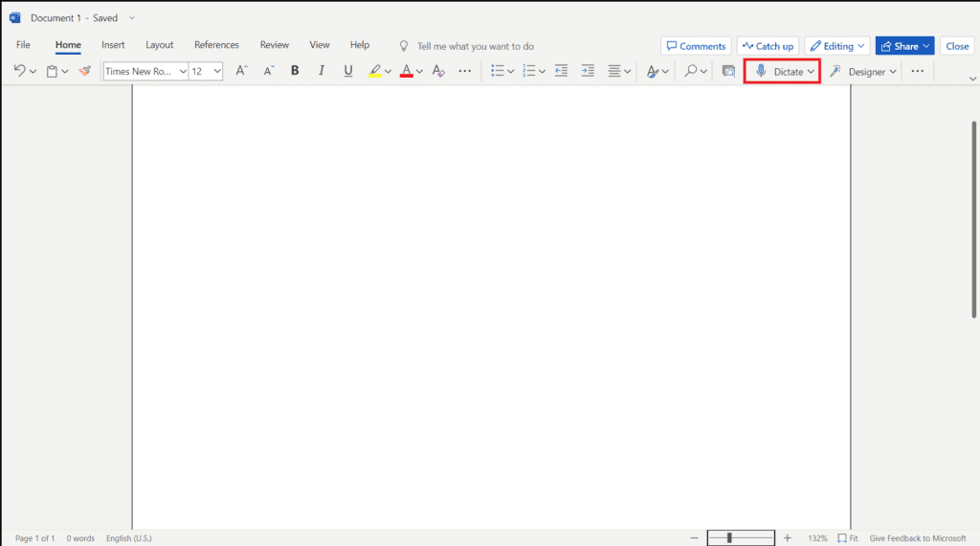This screenshot has height=546, width=980.
Task: Click the zoom slider handle
Action: click(x=729, y=538)
